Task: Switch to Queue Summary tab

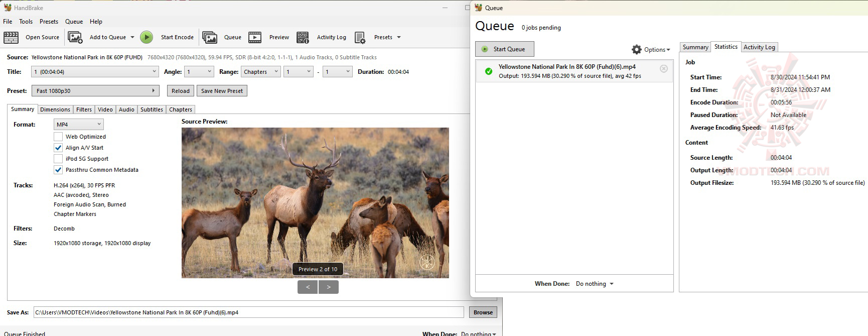Action: click(695, 47)
